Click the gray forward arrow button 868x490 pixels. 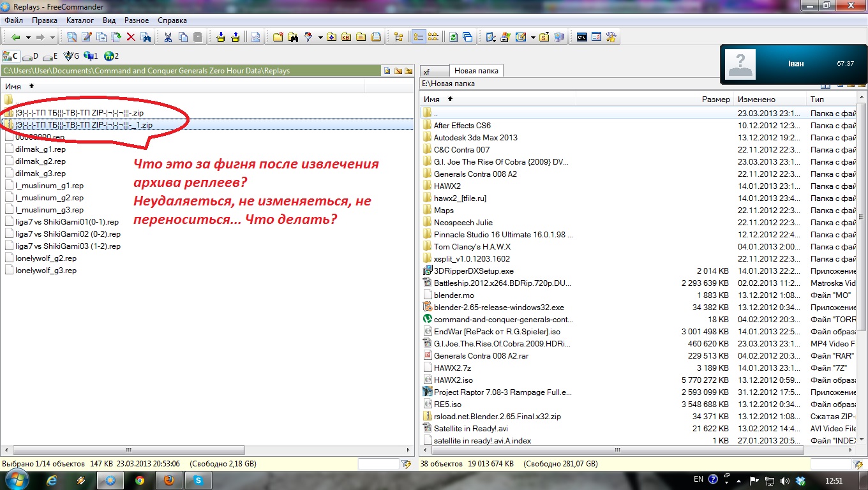tap(40, 37)
